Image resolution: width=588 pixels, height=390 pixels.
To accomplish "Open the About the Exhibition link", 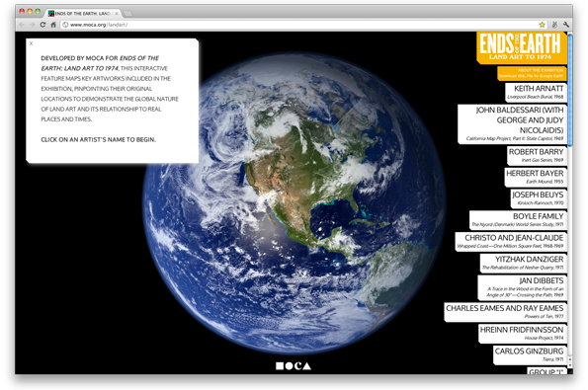I will [x=541, y=70].
